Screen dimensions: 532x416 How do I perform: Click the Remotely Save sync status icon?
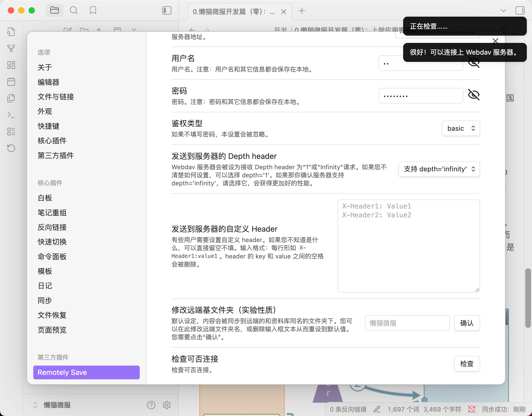click(471, 409)
